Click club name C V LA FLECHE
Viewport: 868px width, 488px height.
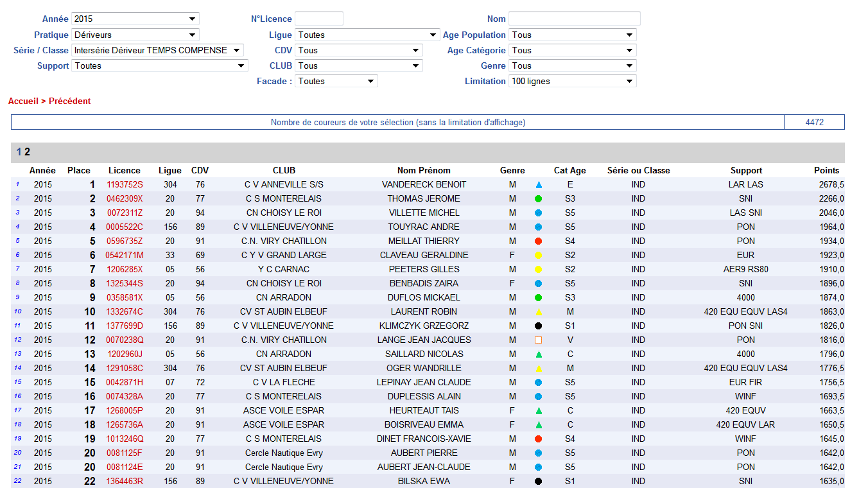(284, 382)
